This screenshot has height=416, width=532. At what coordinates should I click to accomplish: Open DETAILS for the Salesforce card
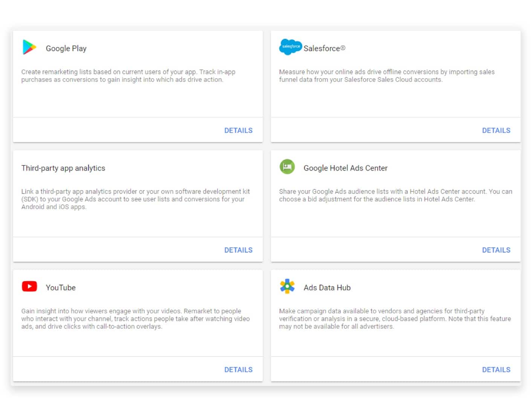point(496,131)
